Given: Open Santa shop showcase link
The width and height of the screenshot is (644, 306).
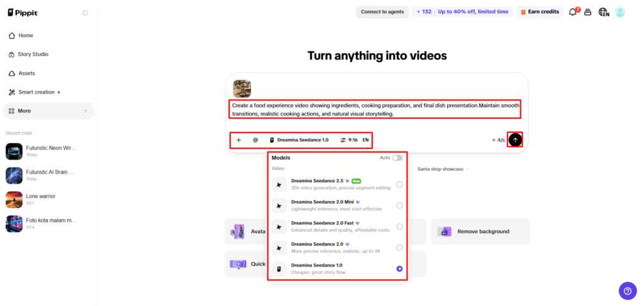Looking at the screenshot, I should tap(442, 169).
